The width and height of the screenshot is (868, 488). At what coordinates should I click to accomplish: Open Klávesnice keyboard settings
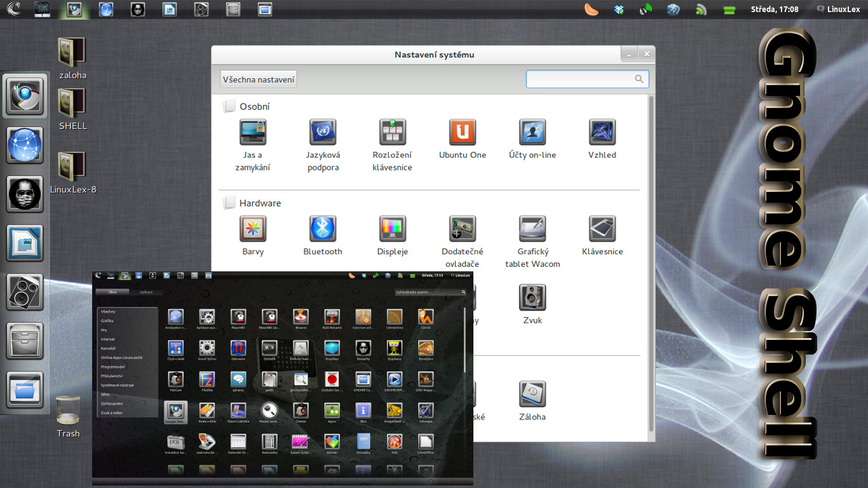pyautogui.click(x=602, y=236)
